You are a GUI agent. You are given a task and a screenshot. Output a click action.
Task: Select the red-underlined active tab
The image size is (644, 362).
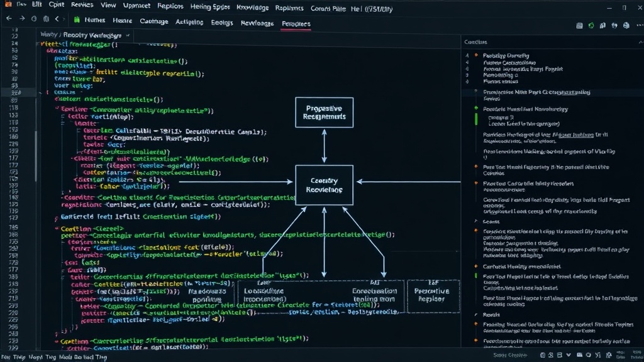[296, 24]
